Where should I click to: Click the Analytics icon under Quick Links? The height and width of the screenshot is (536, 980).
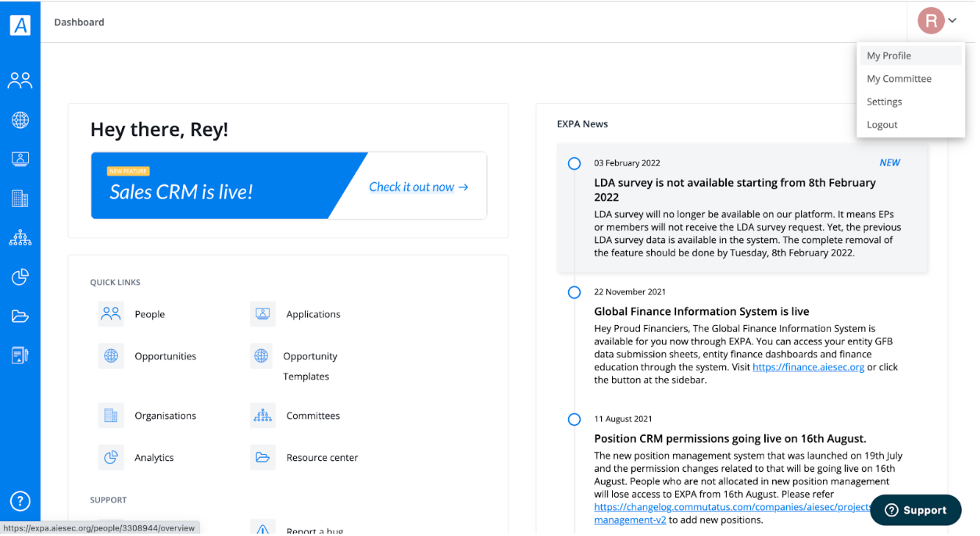pos(111,458)
